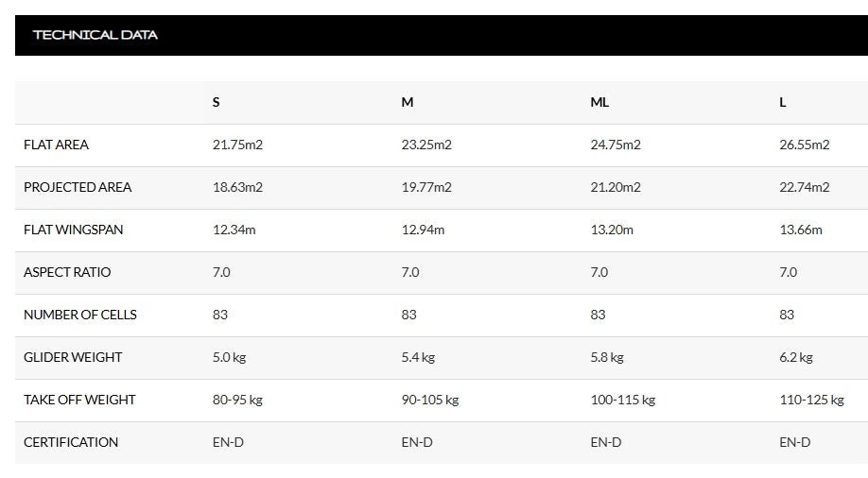Click the 80-95 kg take off weight
The image size is (868, 478).
(x=237, y=400)
